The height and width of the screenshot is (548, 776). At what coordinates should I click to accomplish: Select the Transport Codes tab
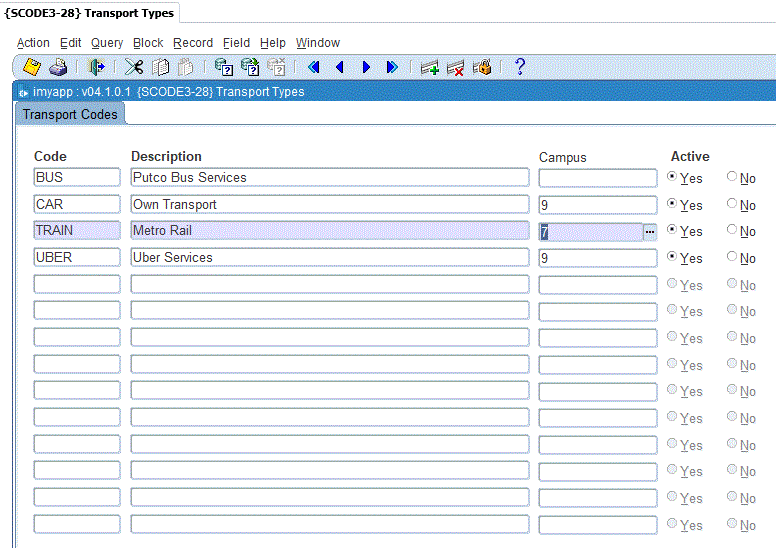click(x=70, y=114)
